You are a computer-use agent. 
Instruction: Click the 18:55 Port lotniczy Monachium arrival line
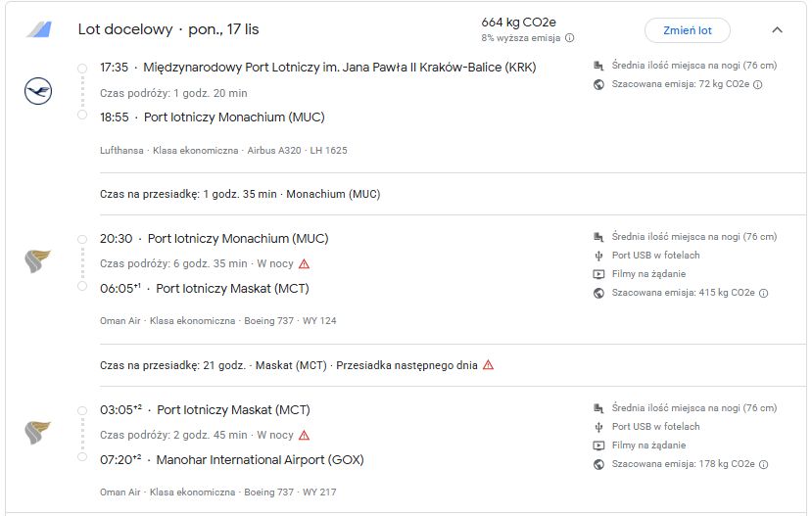(x=213, y=117)
